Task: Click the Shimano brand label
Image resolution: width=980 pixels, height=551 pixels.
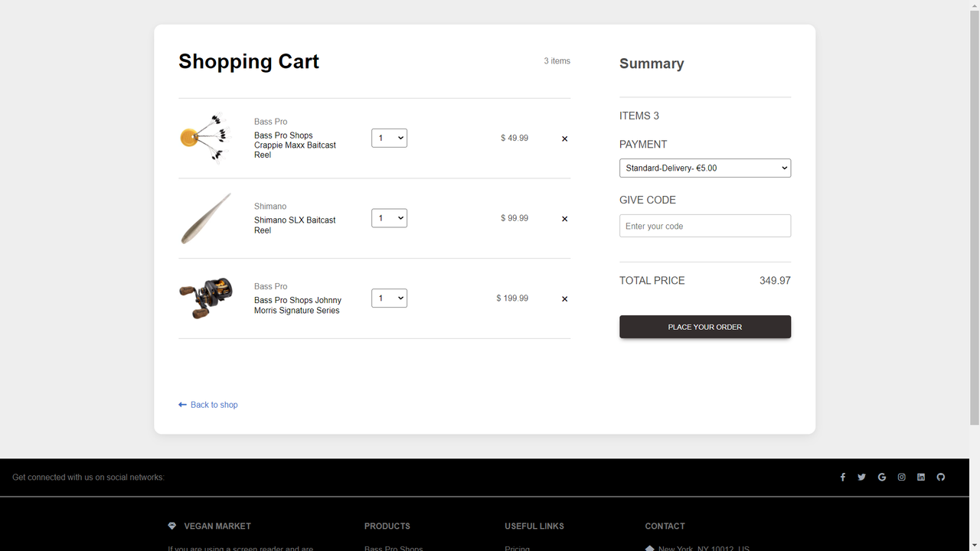Action: (x=270, y=207)
